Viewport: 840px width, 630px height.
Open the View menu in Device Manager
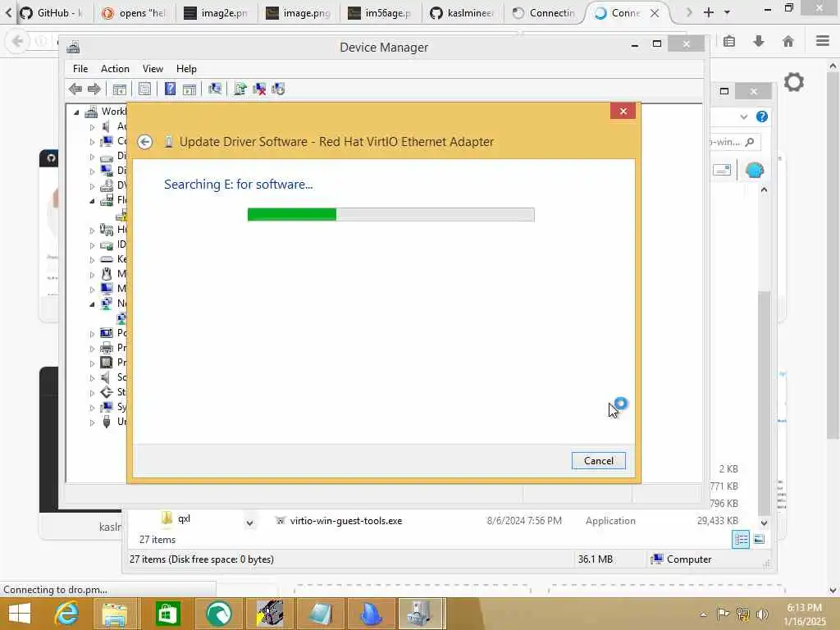click(153, 69)
